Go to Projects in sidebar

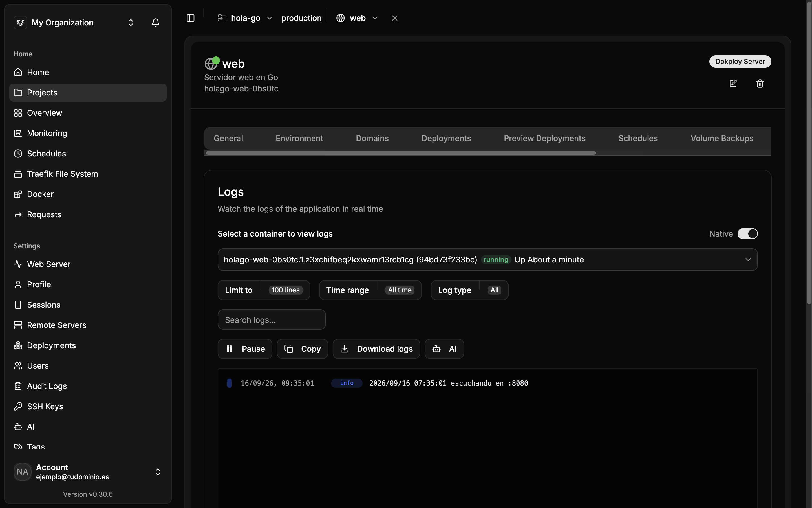click(88, 93)
